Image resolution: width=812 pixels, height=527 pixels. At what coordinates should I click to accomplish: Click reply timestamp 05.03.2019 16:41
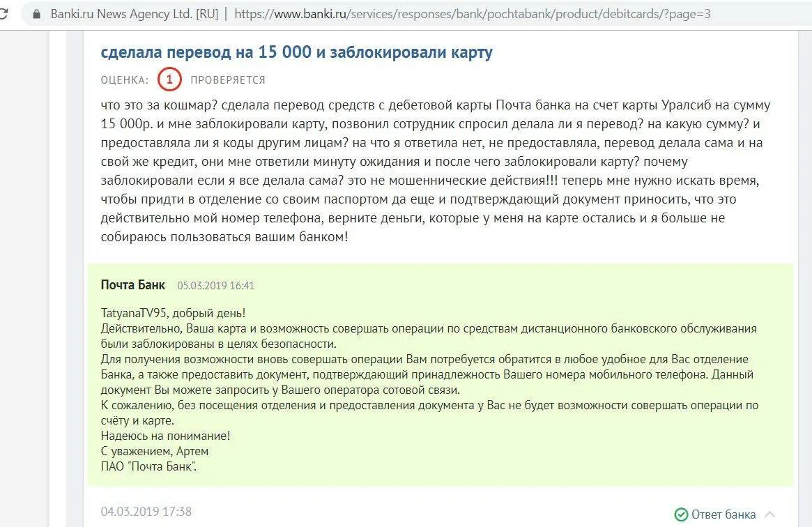tap(216, 286)
